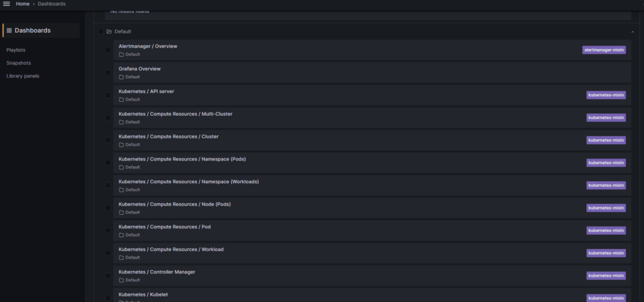Image resolution: width=644 pixels, height=302 pixels.
Task: Open Playlists from the sidebar
Action: pyautogui.click(x=16, y=50)
